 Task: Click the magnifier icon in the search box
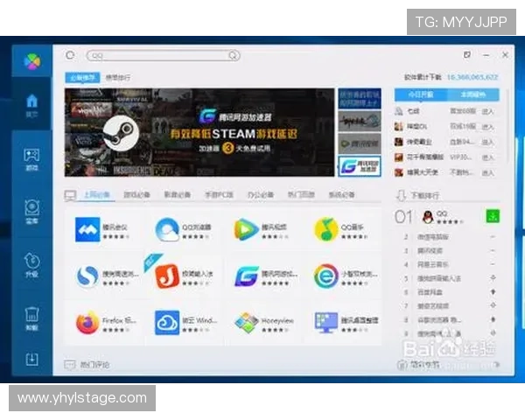point(234,55)
